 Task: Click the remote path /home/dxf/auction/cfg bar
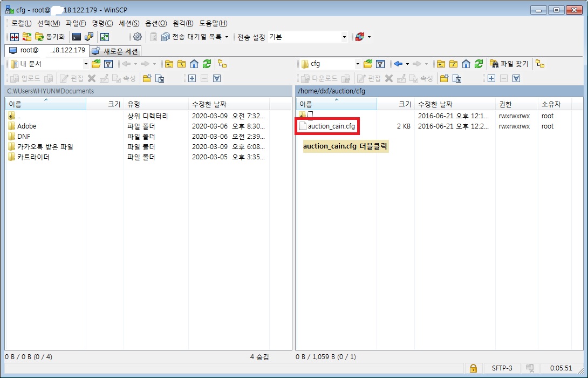[439, 91]
